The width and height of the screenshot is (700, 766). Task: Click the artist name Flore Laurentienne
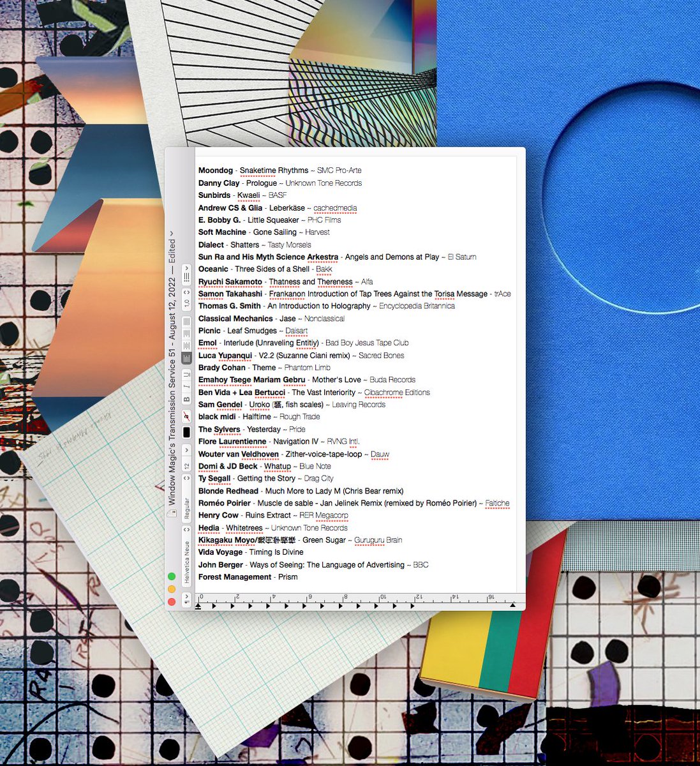coord(232,442)
